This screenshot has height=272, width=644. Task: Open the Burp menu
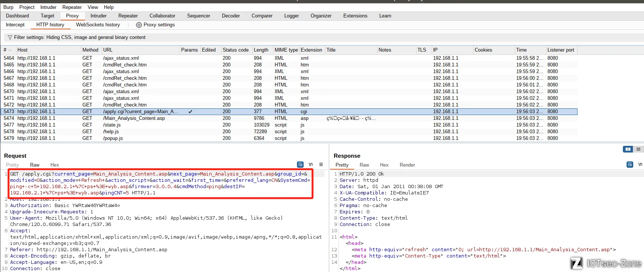click(x=8, y=7)
